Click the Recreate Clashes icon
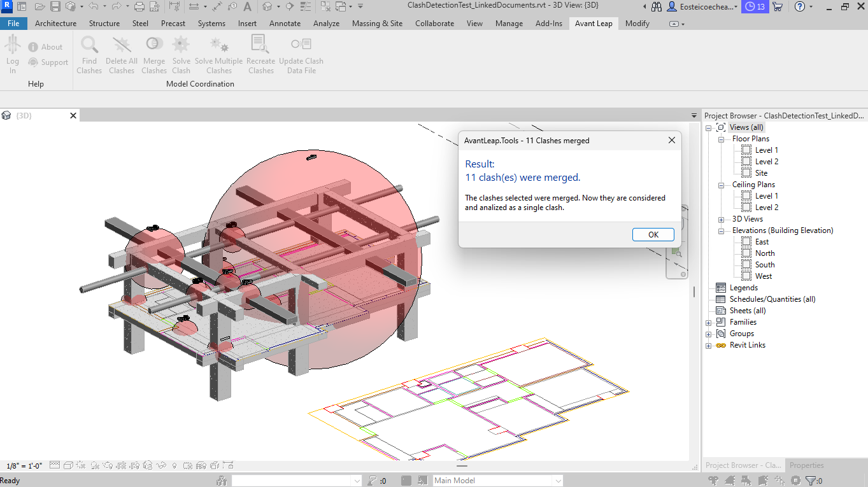 pos(260,46)
